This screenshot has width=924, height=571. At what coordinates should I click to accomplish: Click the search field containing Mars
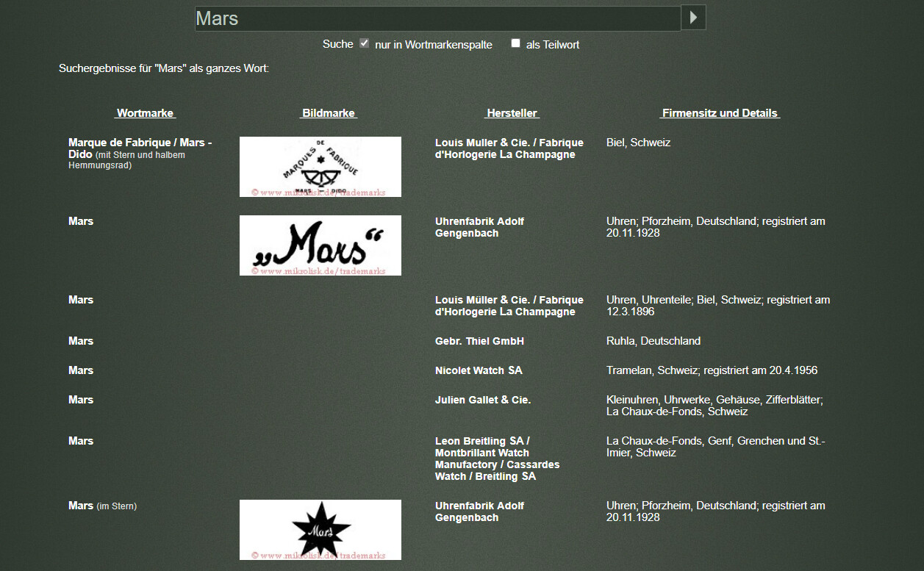pyautogui.click(x=437, y=18)
